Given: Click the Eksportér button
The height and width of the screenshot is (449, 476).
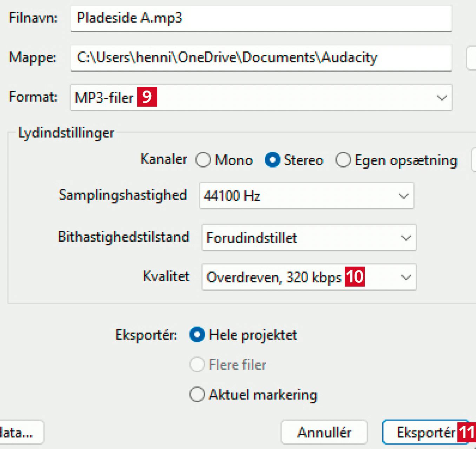Looking at the screenshot, I should 425,432.
